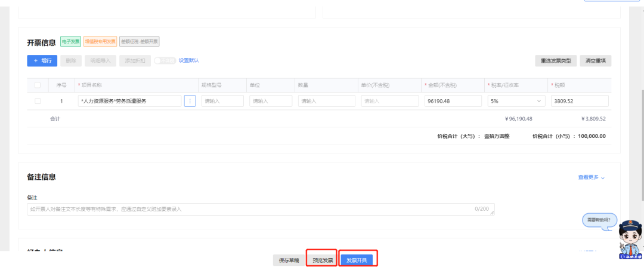Viewport: 644px width, 267px height.
Task: Toggle the 不含税 tax-inclusive switch
Action: coord(165,60)
